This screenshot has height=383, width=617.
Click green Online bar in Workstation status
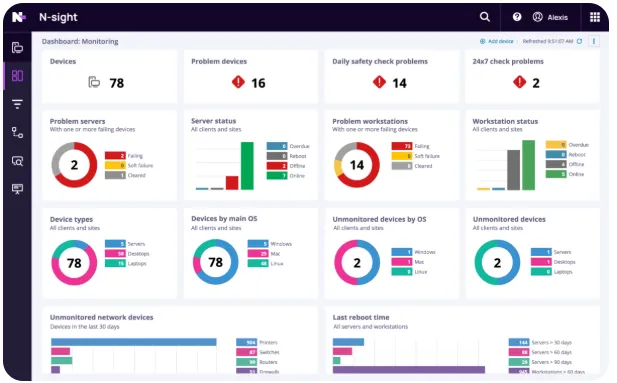coord(528,165)
